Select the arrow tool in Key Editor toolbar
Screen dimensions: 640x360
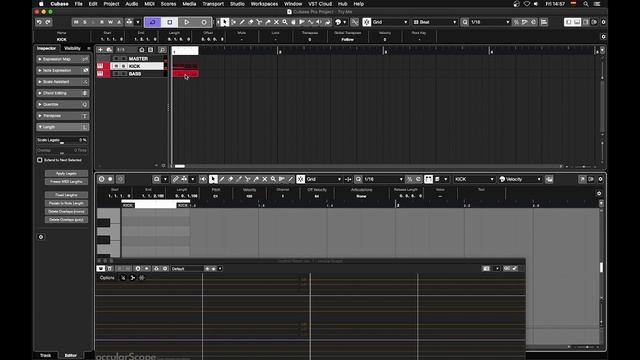[213, 179]
